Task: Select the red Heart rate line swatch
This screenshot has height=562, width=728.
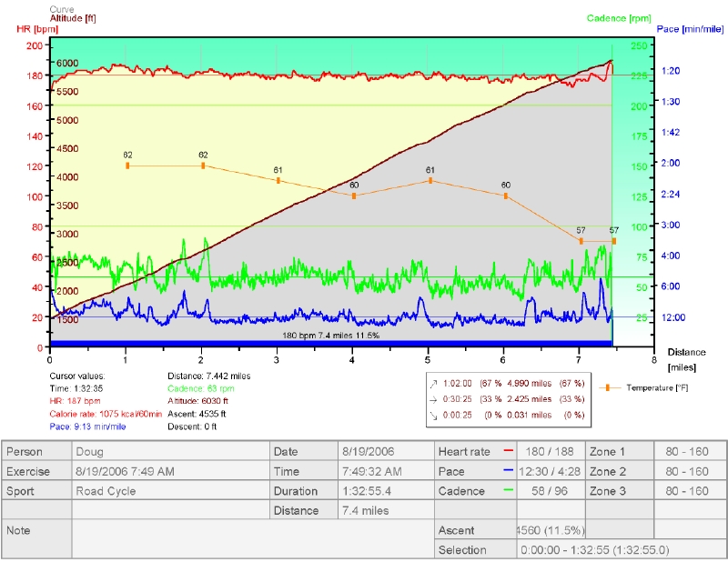Action: pos(509,451)
